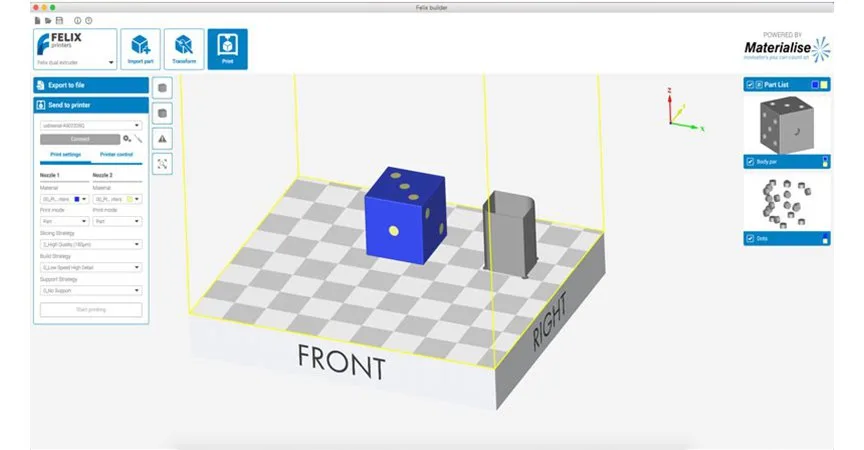Viewport: 864px width, 450px height.
Task: Click the Export to file header
Action: [x=91, y=85]
